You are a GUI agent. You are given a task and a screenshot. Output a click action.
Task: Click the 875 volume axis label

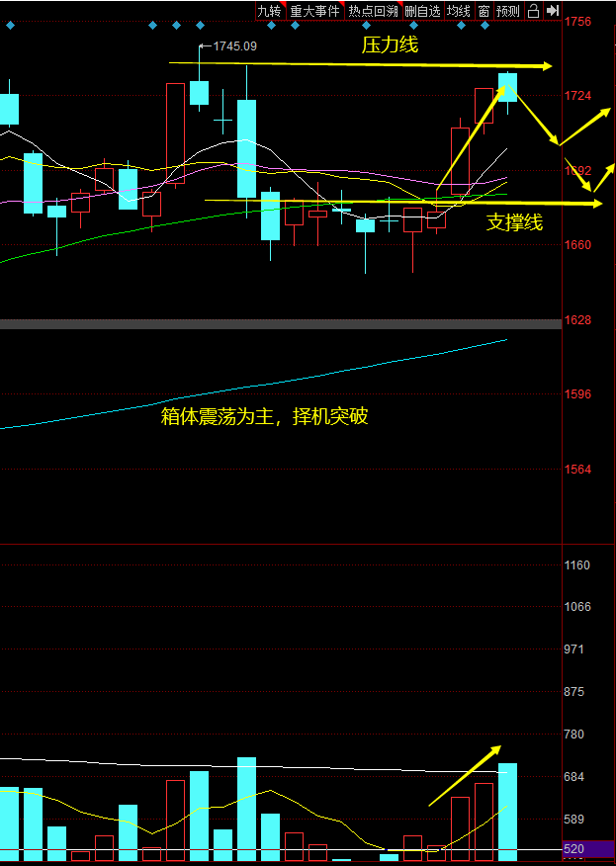pos(574,692)
